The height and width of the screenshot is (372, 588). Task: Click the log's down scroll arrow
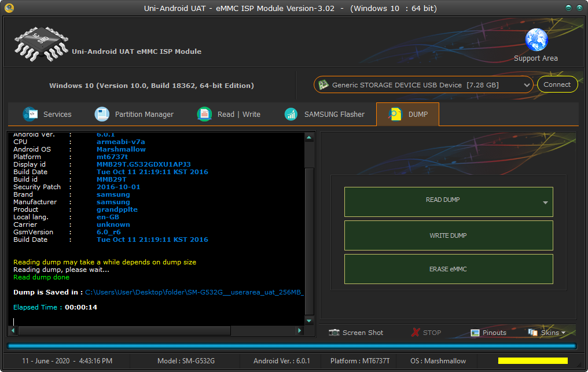click(x=309, y=321)
